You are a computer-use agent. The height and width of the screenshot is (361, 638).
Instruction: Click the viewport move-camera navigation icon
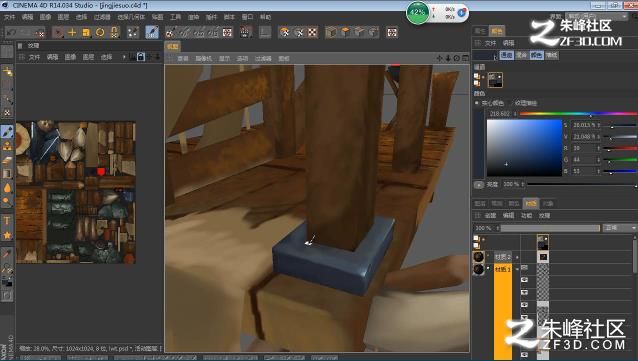[439, 58]
